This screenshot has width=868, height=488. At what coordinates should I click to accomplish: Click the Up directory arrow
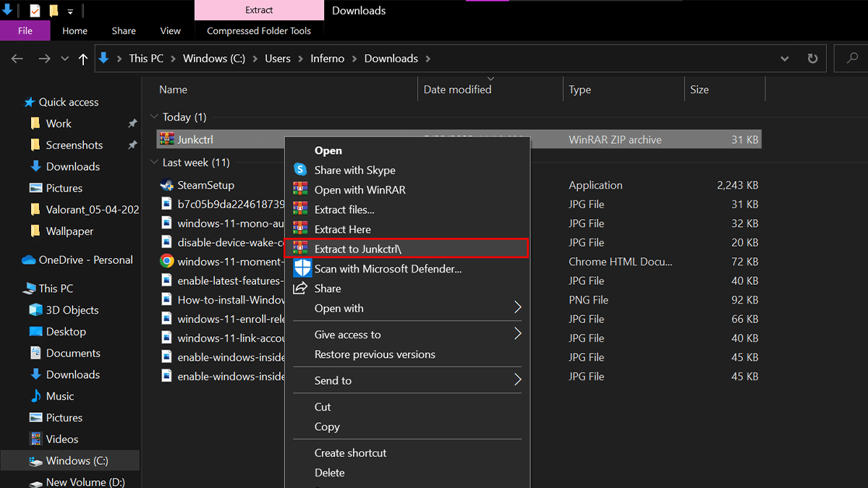point(83,59)
